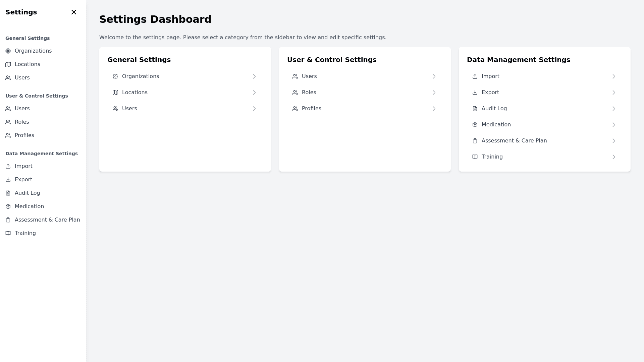Open Locations link in General Settings card

click(x=135, y=93)
